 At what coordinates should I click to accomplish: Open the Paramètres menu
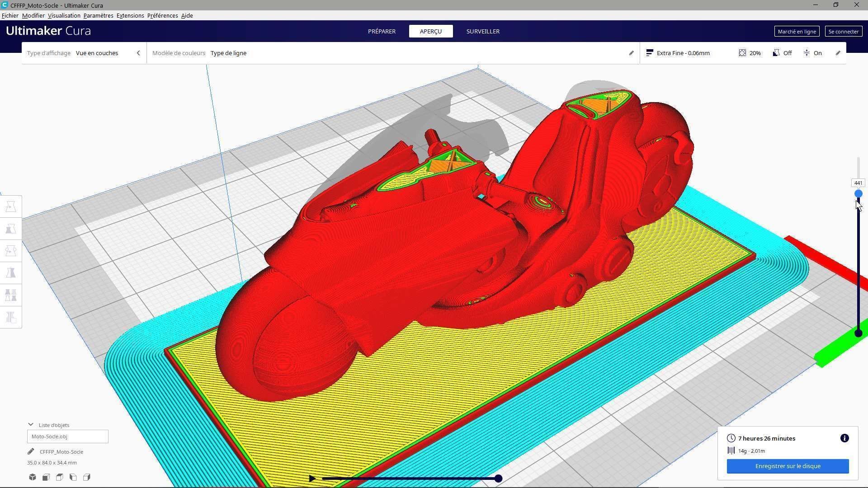[98, 15]
